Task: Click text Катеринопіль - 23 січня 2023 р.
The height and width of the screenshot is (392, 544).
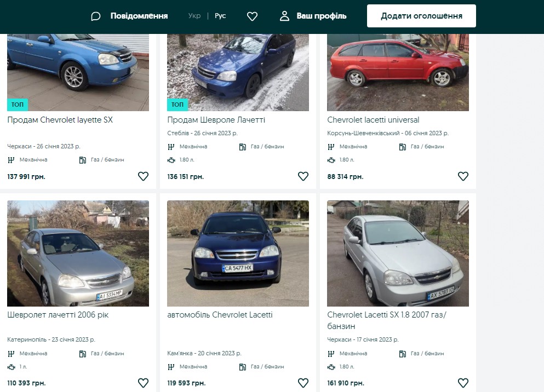Action: tap(51, 339)
